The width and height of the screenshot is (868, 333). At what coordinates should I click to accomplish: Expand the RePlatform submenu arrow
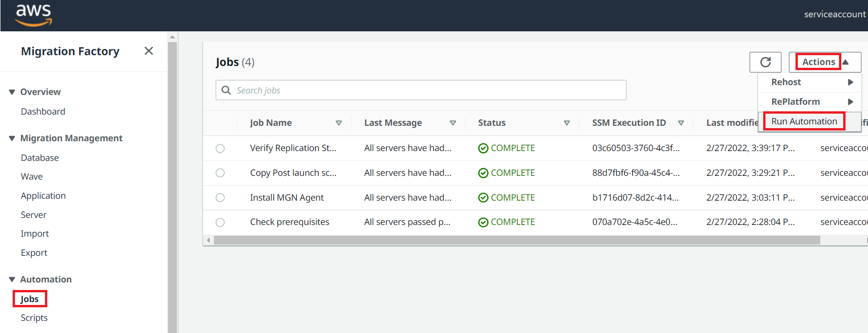851,102
